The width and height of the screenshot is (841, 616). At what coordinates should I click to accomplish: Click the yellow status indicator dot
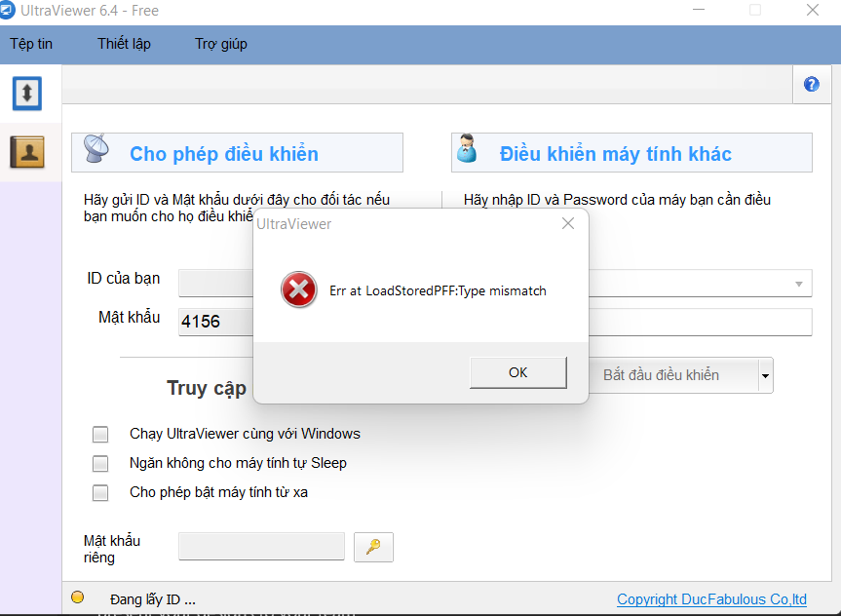(x=78, y=597)
